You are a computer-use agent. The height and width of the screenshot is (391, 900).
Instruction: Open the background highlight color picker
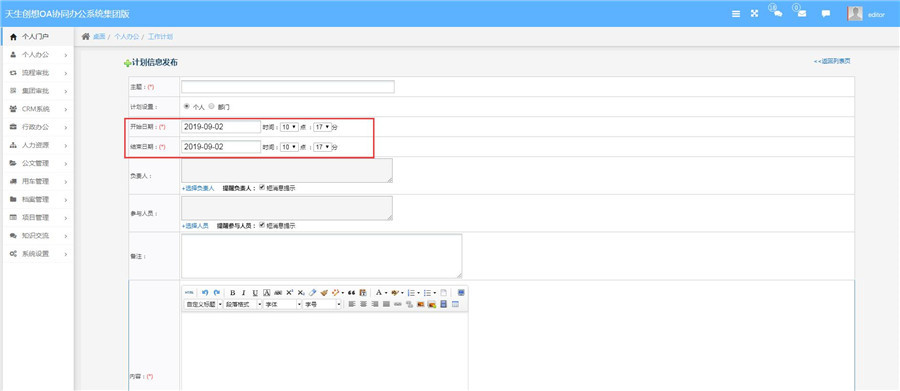(395, 292)
